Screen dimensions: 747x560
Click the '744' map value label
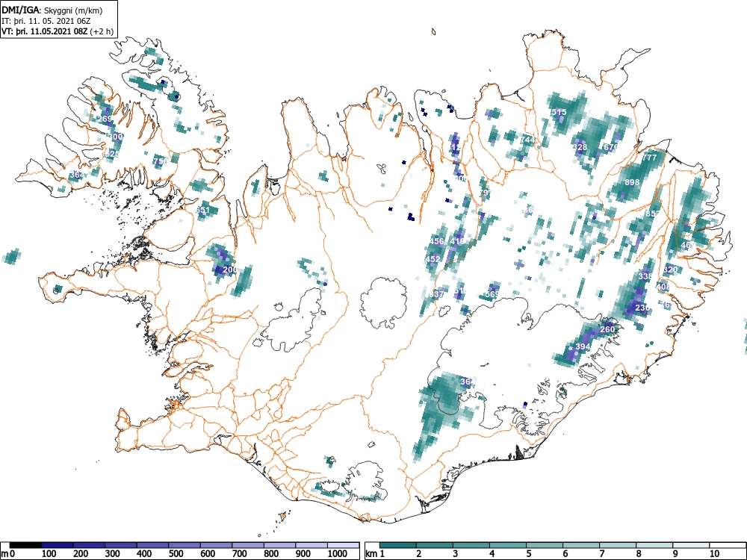click(x=528, y=140)
